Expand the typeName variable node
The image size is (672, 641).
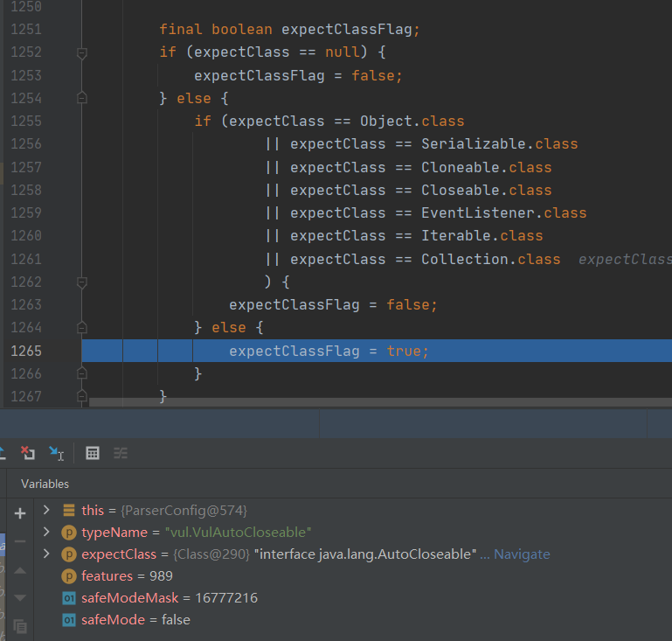pos(46,532)
